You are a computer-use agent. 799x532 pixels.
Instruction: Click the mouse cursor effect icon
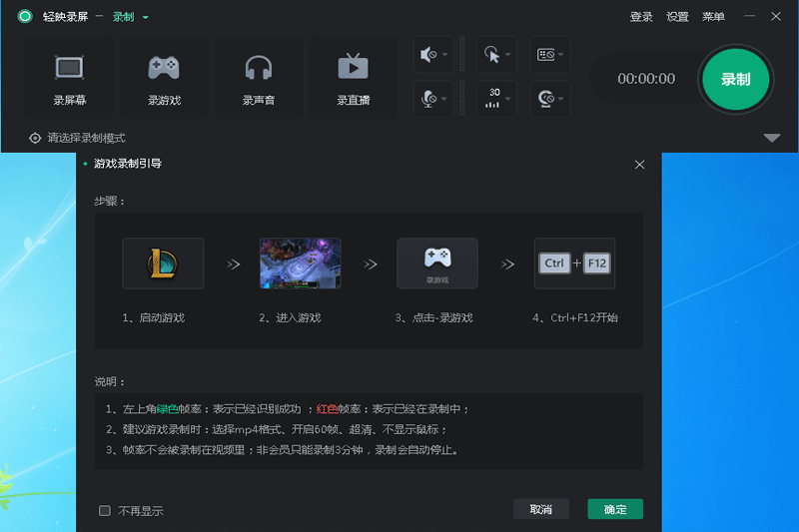491,55
